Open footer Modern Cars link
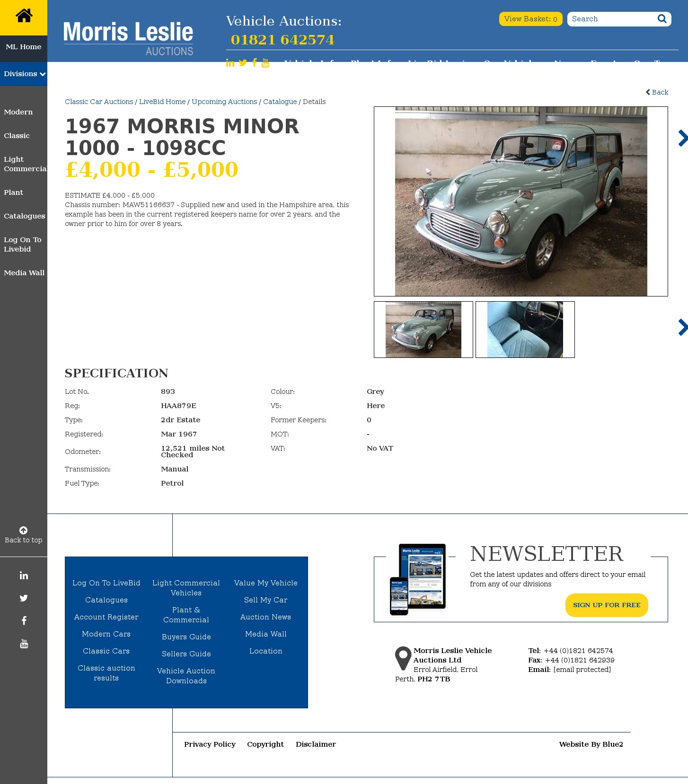This screenshot has width=688, height=784. (106, 634)
